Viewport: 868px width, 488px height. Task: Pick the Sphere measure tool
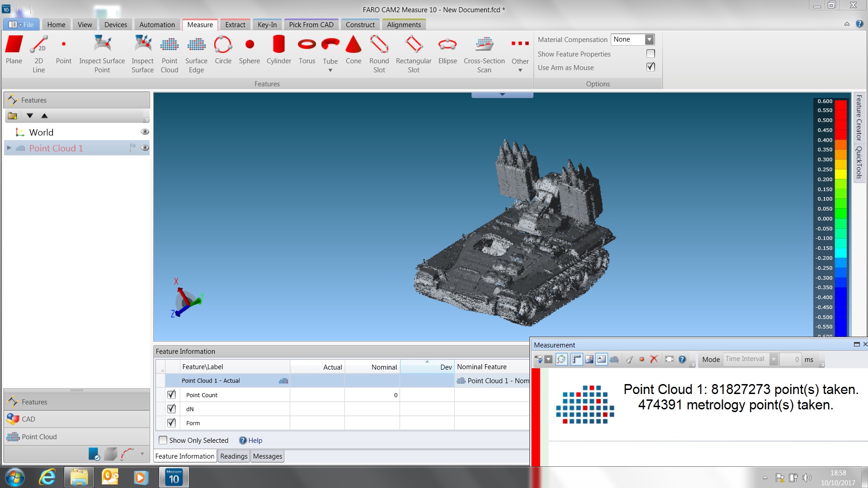point(250,50)
